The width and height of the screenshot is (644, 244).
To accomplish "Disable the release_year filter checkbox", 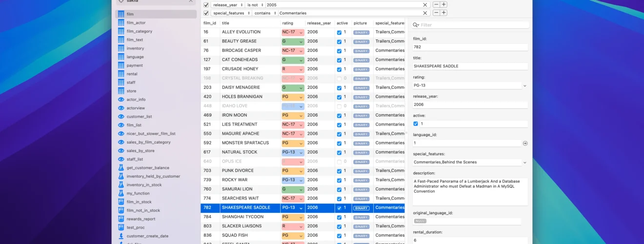I will [x=206, y=4].
